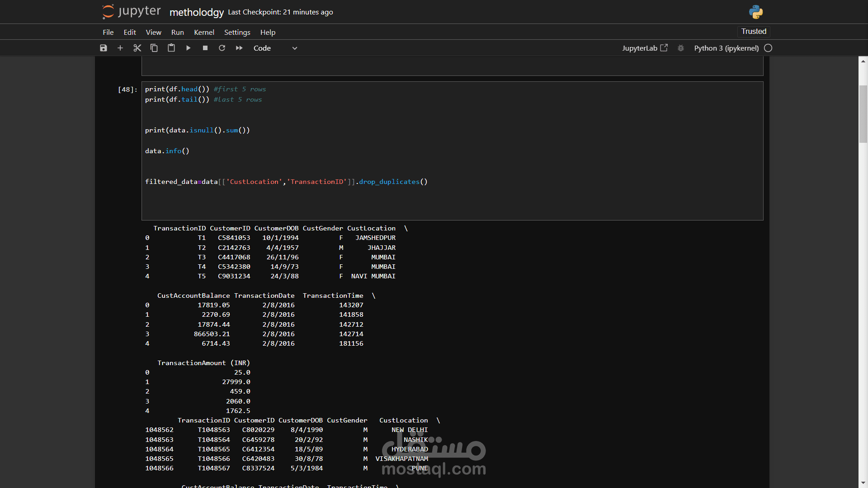Open the Kernel menu
Viewport: 868px width, 488px height.
[204, 33]
